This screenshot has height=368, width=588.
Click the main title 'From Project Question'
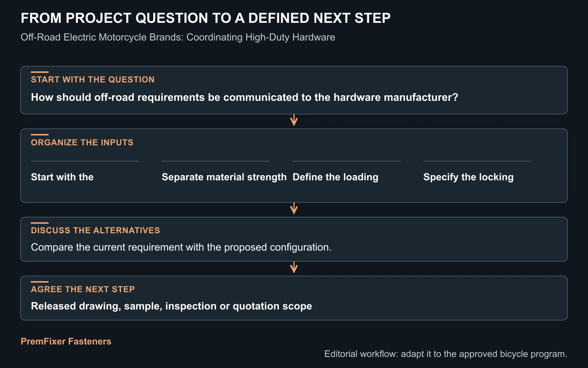tap(205, 18)
